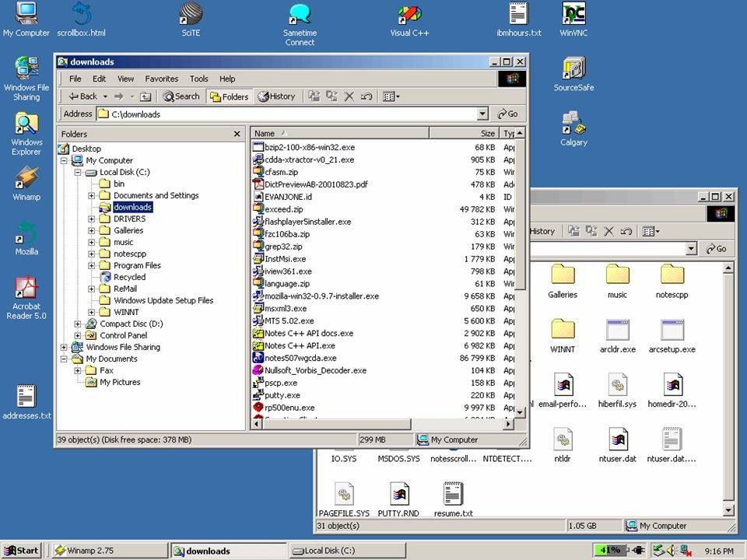Toggle the Folders pane button in toolbar

[x=229, y=96]
